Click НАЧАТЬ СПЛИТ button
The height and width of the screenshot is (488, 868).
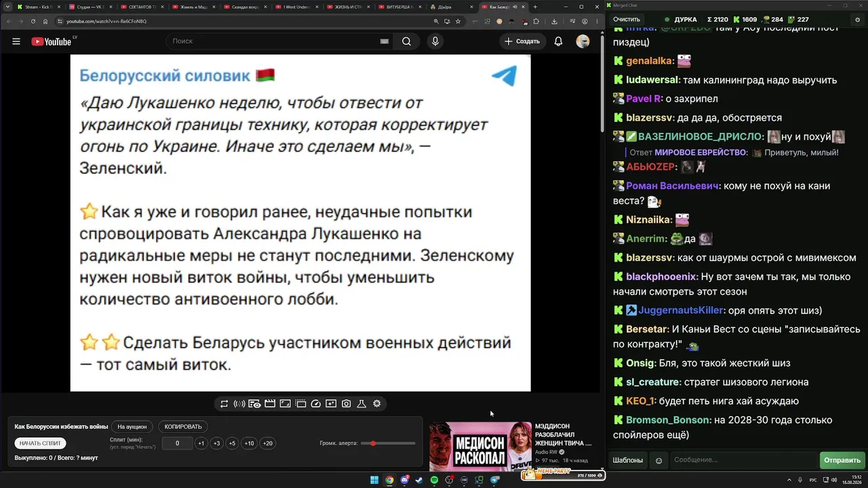(40, 443)
